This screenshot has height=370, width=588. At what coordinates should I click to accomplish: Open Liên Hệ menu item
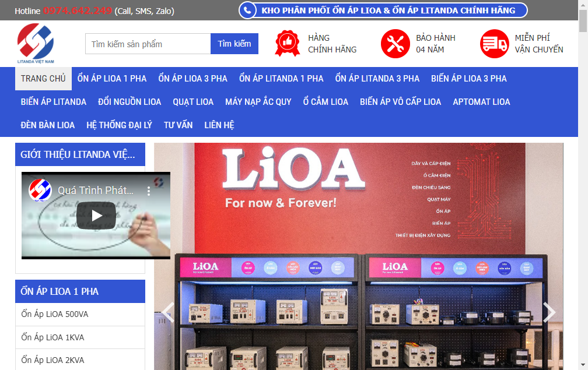pyautogui.click(x=219, y=125)
